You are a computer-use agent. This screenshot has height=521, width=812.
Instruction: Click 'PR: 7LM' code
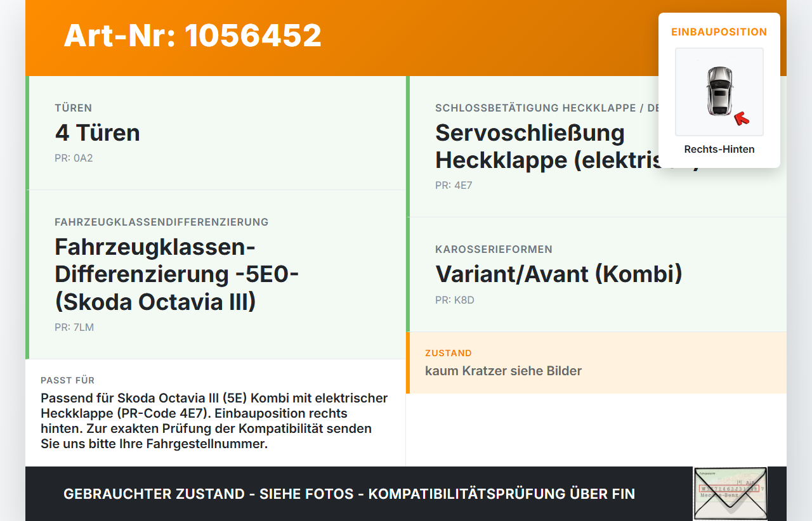[x=74, y=328]
